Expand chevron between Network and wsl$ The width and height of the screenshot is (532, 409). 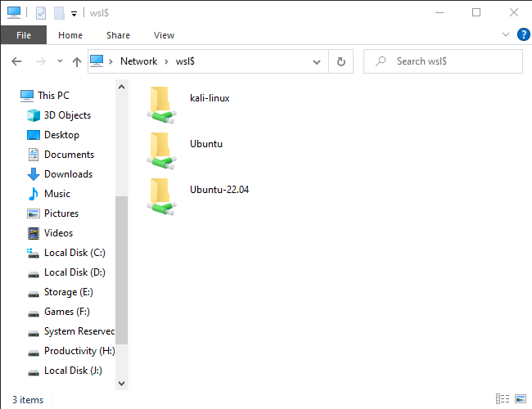tap(167, 61)
